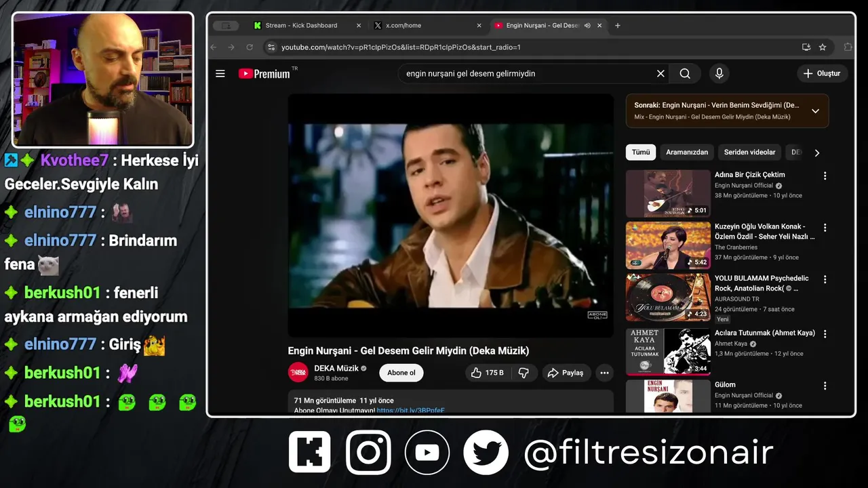Screen dimensions: 868x488
Task: Bookmark this page with star icon
Action: (x=823, y=47)
